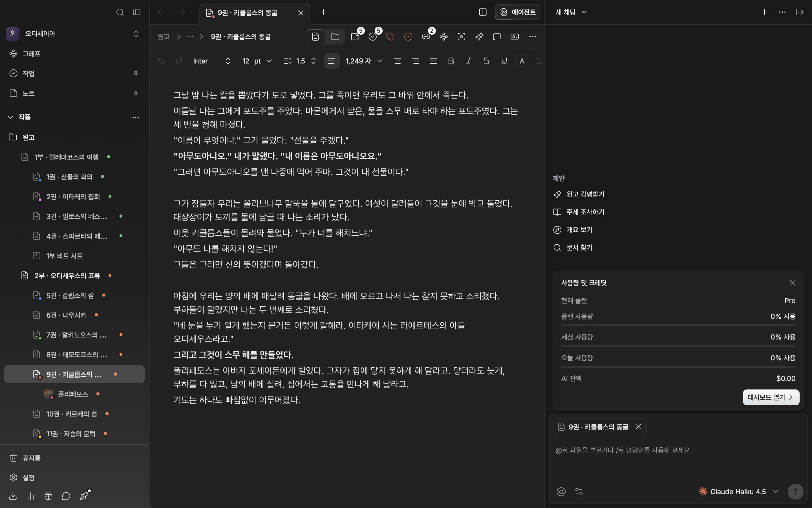Click 문서 찾기 suggestion
Viewport: 812px width, 508px height.
pos(573,248)
